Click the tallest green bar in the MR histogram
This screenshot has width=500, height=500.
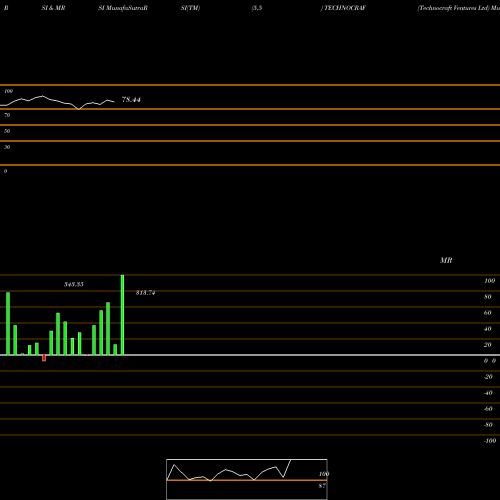click(x=122, y=315)
